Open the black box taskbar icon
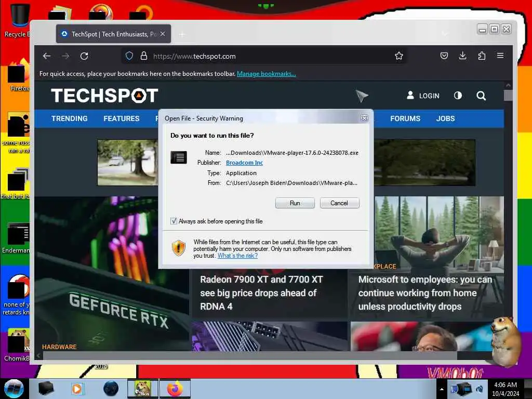The height and width of the screenshot is (399, 532). (x=46, y=389)
